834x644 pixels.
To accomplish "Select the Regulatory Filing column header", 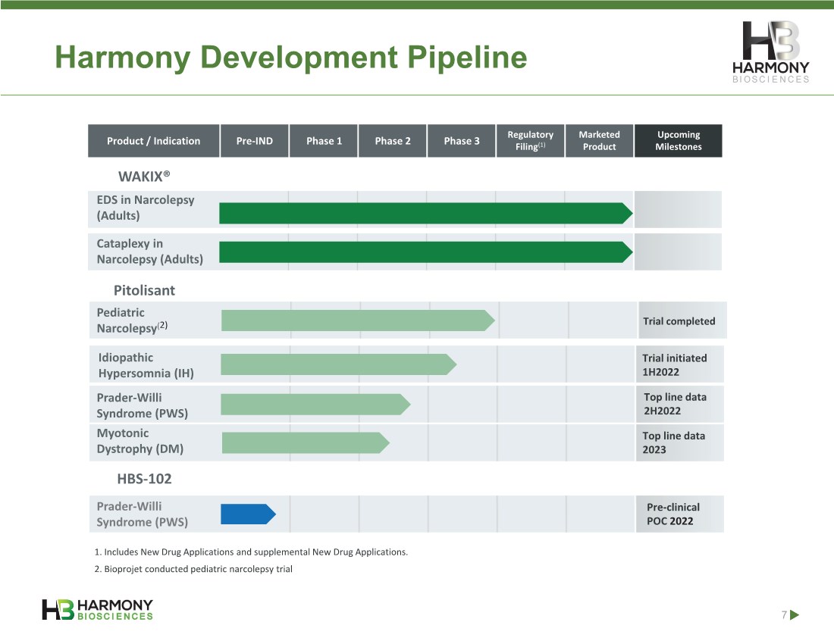I will [x=530, y=141].
